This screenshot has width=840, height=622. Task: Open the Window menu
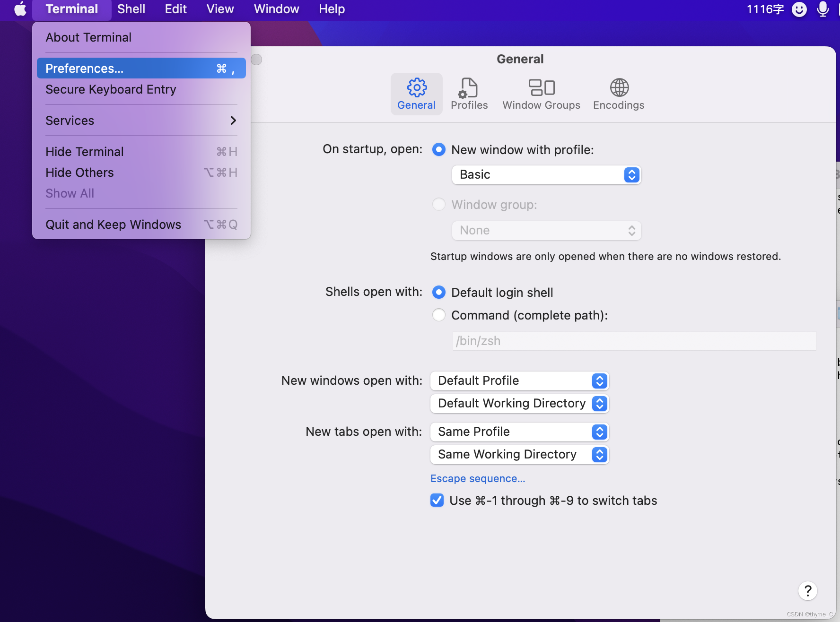[x=276, y=9]
